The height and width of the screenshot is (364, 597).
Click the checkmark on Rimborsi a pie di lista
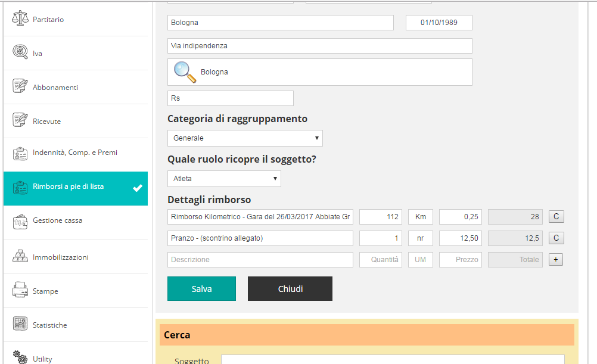coord(138,188)
